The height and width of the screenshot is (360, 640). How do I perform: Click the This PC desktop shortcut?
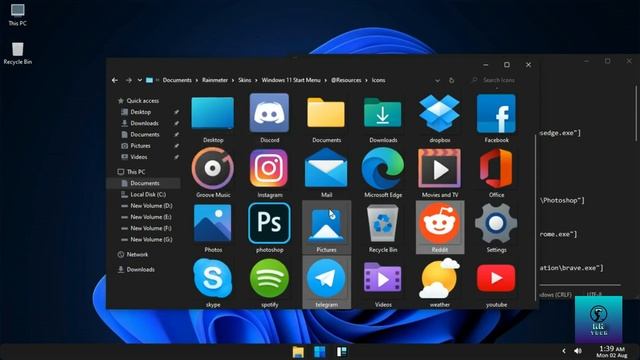tap(18, 15)
